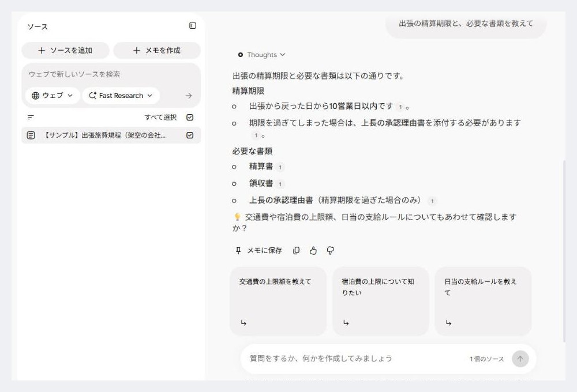Click the 精算期限 heading text

pyautogui.click(x=248, y=91)
